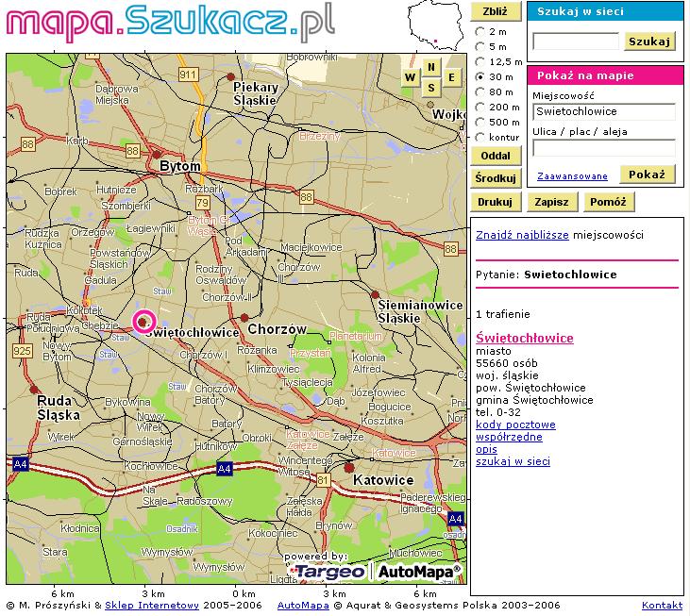Pan map east with E button
This screenshot has height=616, width=690.
pos(452,77)
